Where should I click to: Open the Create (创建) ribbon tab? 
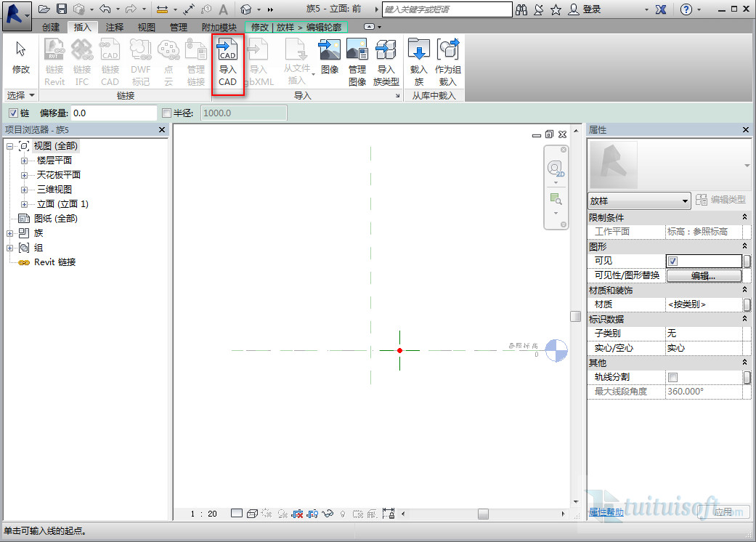point(51,27)
